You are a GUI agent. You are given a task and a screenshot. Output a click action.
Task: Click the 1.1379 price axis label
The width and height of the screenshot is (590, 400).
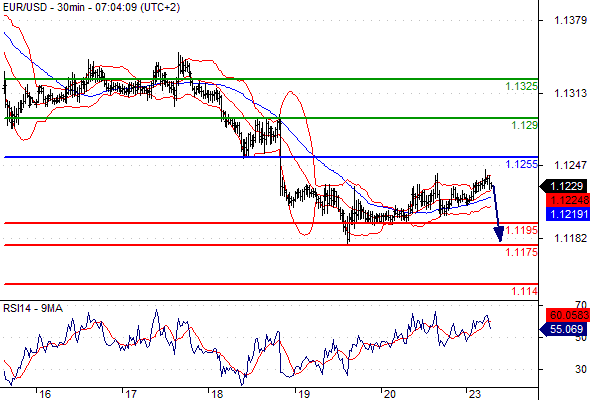[570, 20]
